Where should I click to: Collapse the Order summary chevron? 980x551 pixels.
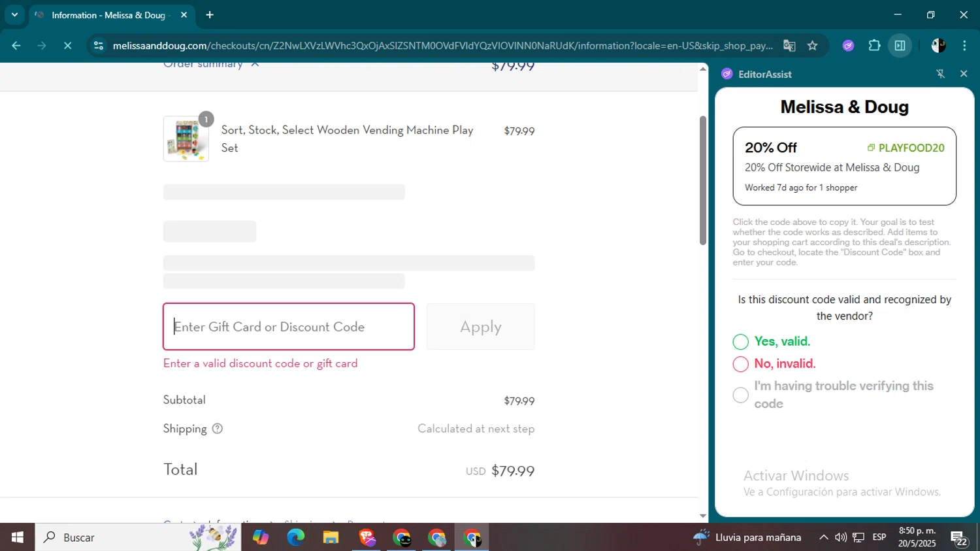point(255,65)
